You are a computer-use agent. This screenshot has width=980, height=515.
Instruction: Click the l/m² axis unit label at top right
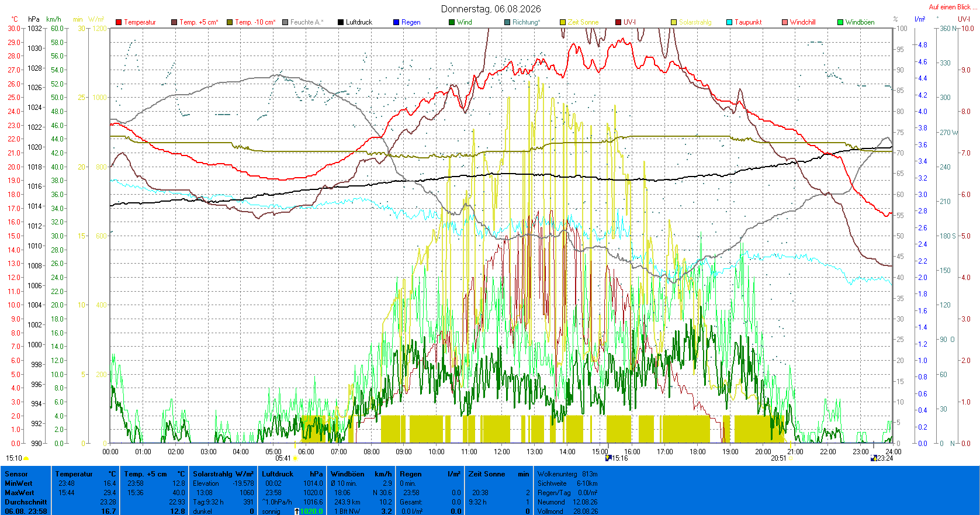coord(920,19)
